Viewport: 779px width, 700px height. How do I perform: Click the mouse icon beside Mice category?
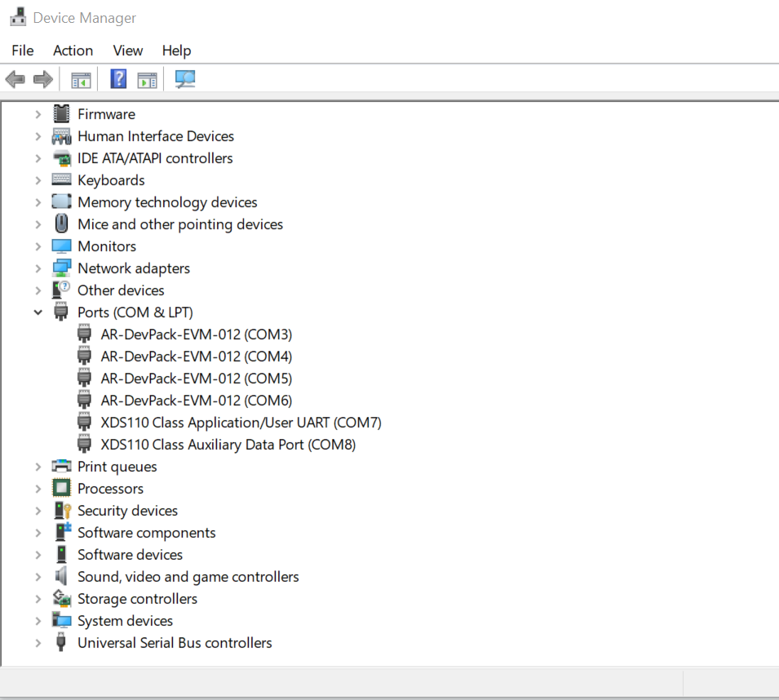tap(62, 224)
